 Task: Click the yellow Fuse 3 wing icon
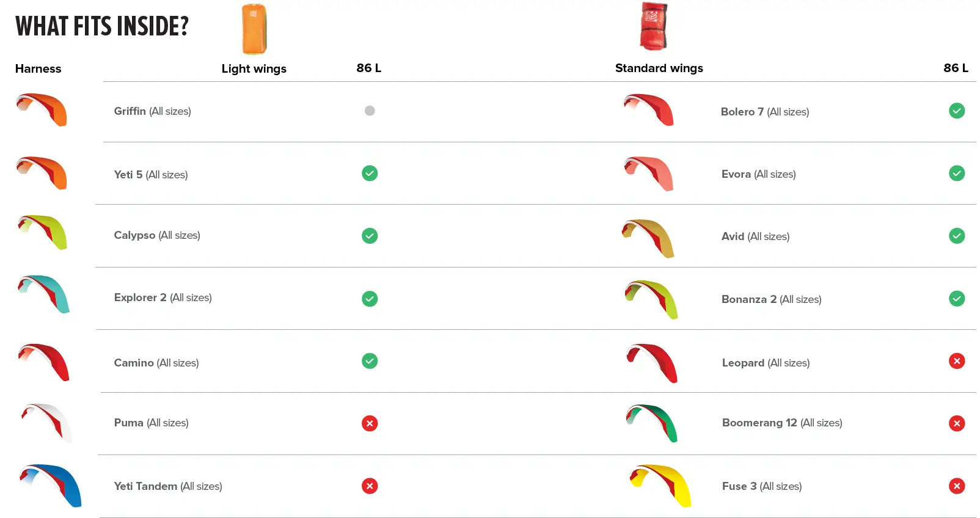tap(660, 485)
